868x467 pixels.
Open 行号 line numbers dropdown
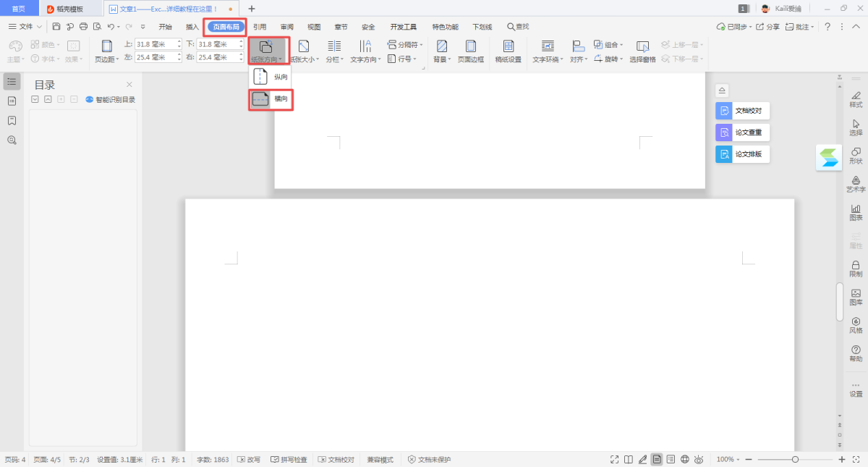[402, 59]
